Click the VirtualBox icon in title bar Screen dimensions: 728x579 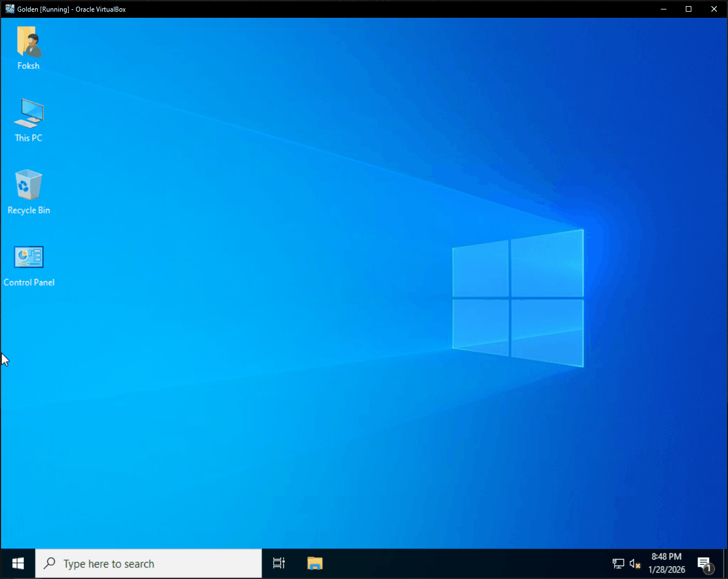point(9,9)
